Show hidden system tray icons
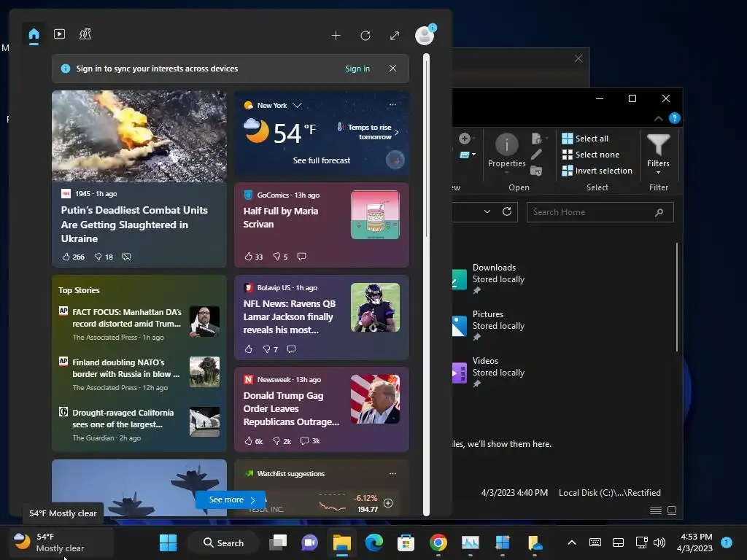 coord(572,542)
